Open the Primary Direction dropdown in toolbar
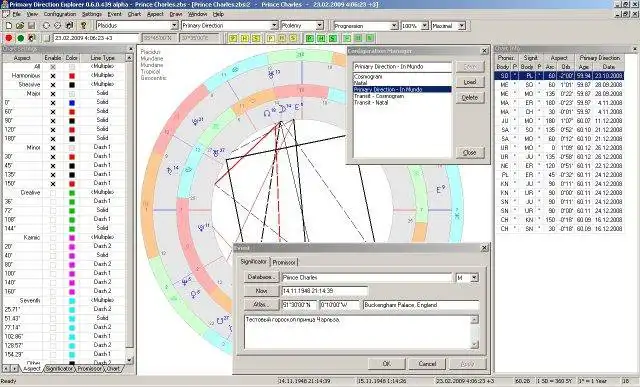640x387 pixels. pyautogui.click(x=274, y=25)
